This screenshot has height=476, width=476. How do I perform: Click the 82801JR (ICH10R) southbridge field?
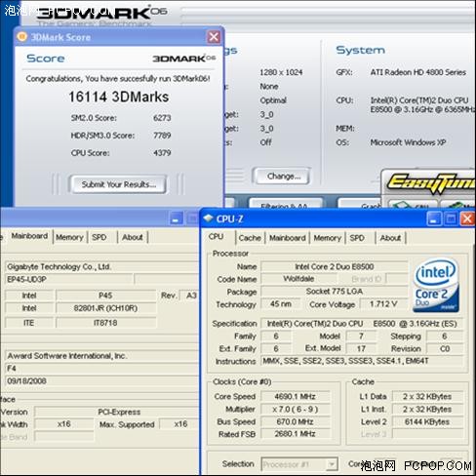click(105, 308)
